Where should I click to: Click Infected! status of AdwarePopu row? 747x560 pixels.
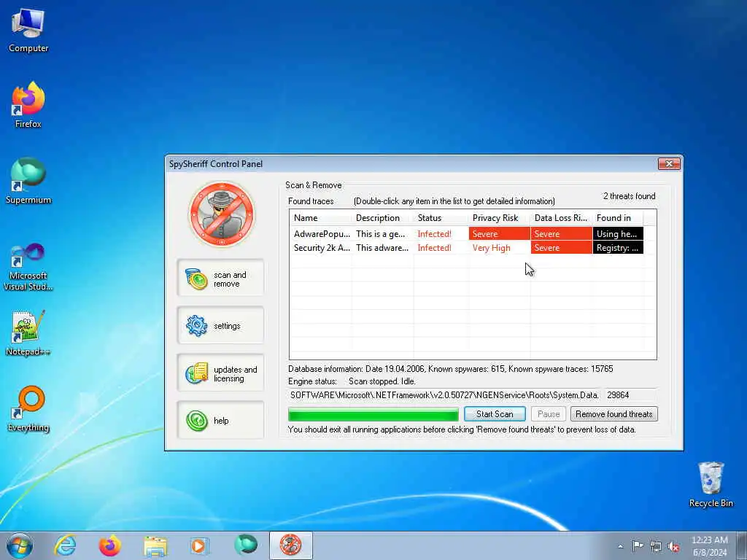(x=434, y=234)
